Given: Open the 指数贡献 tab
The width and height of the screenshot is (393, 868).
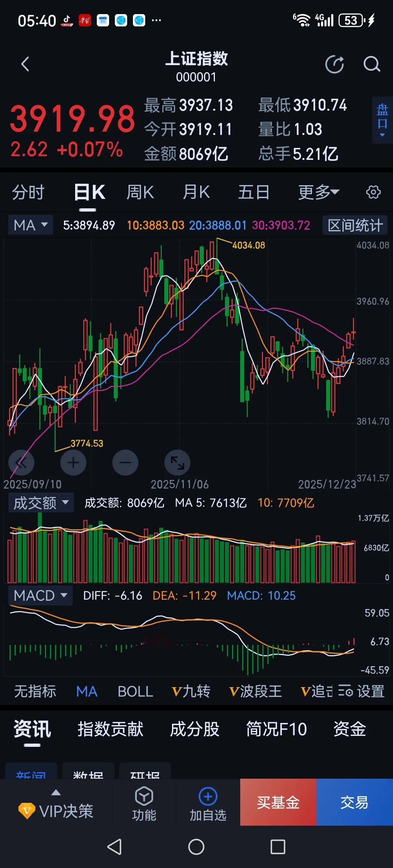Looking at the screenshot, I should coord(111,729).
